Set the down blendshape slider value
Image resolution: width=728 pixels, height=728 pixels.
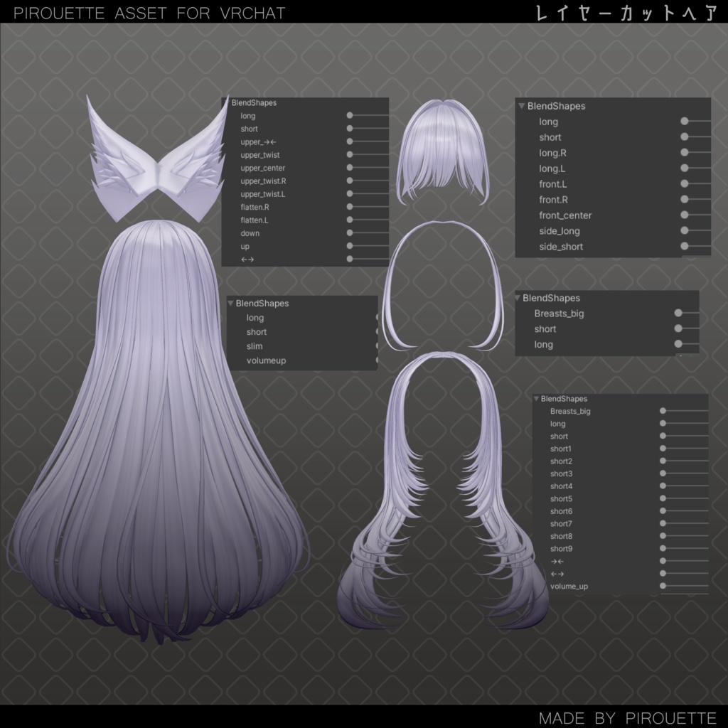348,233
